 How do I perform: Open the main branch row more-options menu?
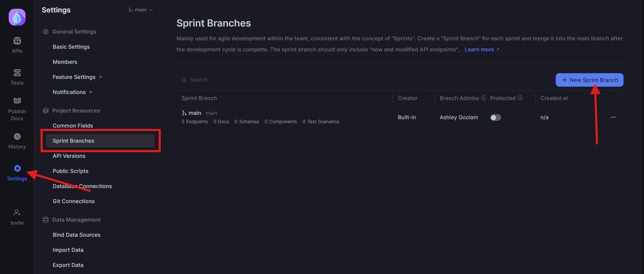(x=613, y=117)
